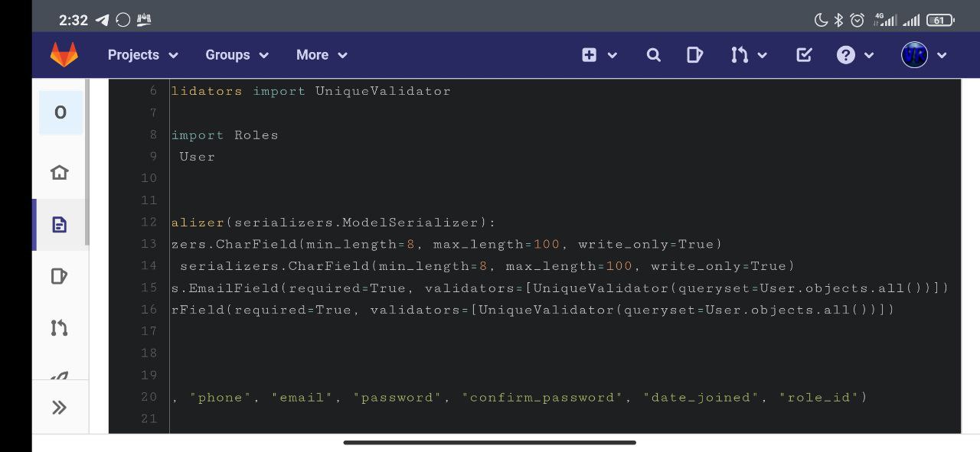This screenshot has height=452, width=980.
Task: Open the To-Do list checkmark icon
Action: [804, 55]
